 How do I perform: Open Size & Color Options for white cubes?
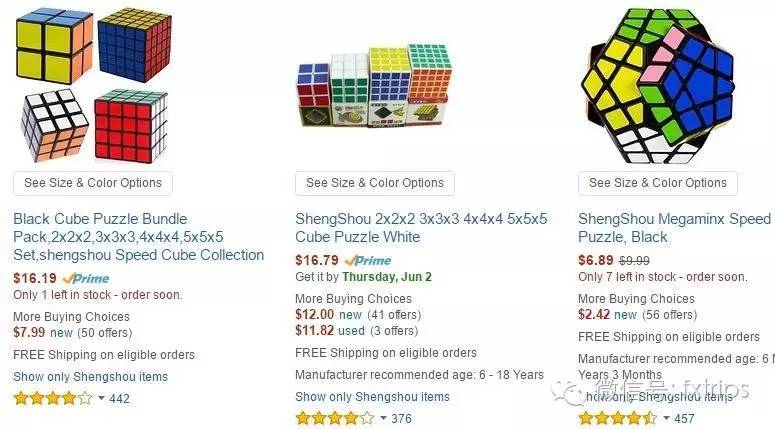[x=375, y=183]
